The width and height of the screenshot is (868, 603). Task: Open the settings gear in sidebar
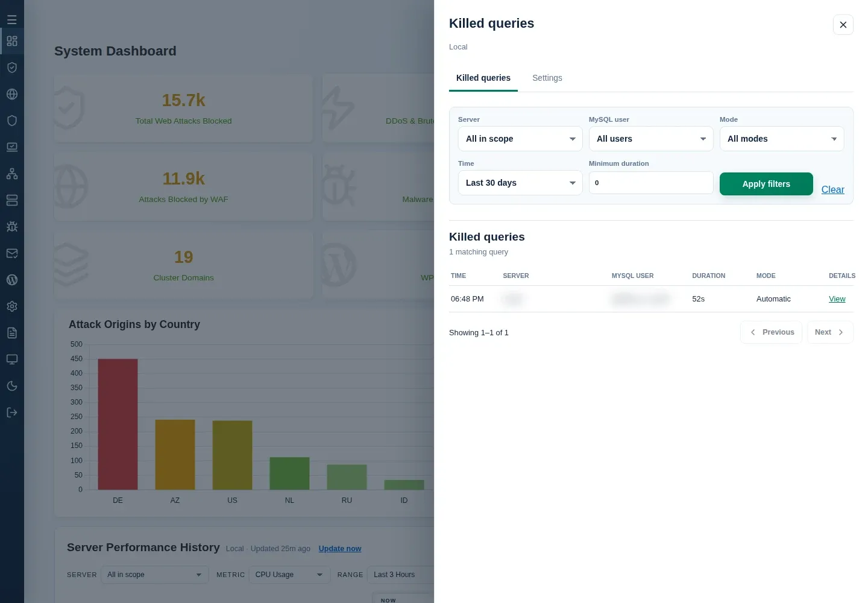click(x=12, y=306)
